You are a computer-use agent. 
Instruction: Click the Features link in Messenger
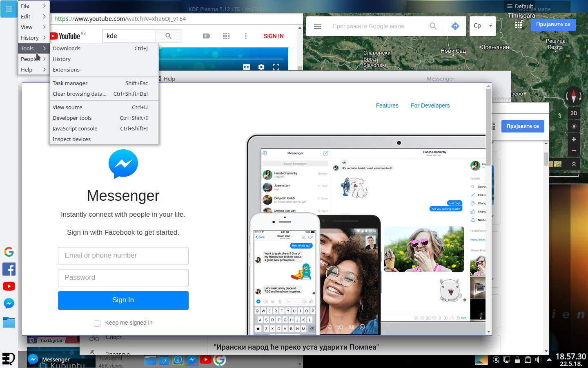387,105
